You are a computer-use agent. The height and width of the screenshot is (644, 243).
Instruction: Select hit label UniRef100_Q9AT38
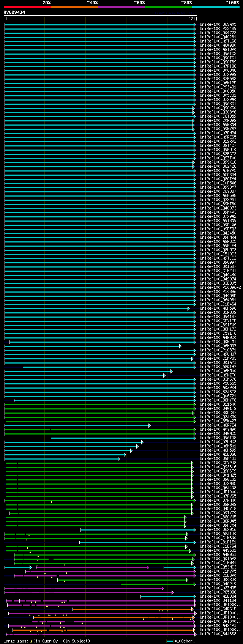click(218, 438)
